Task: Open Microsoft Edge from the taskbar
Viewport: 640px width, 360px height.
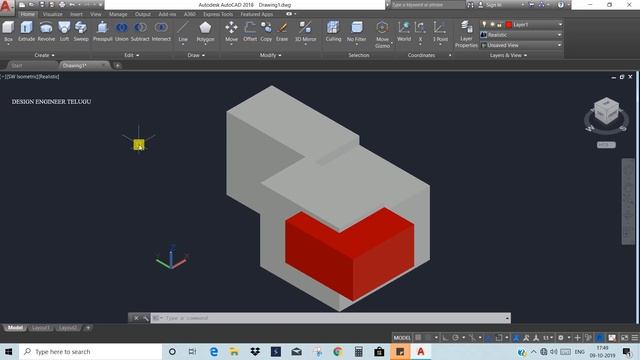Action: pyautogui.click(x=213, y=351)
